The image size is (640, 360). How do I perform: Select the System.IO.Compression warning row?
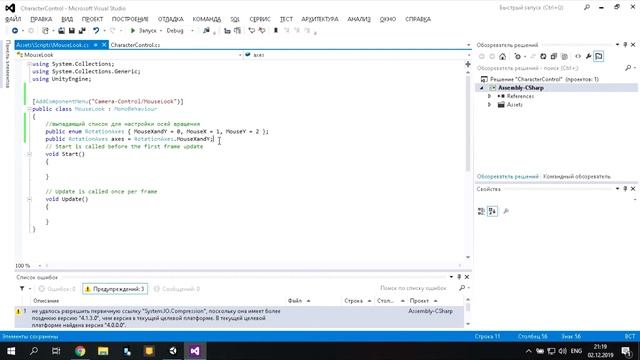pos(239,318)
